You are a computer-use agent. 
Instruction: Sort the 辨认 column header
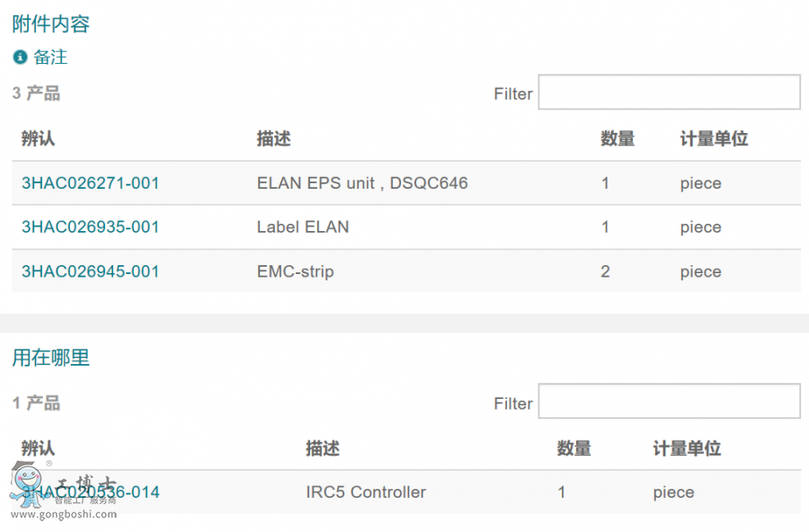point(38,139)
